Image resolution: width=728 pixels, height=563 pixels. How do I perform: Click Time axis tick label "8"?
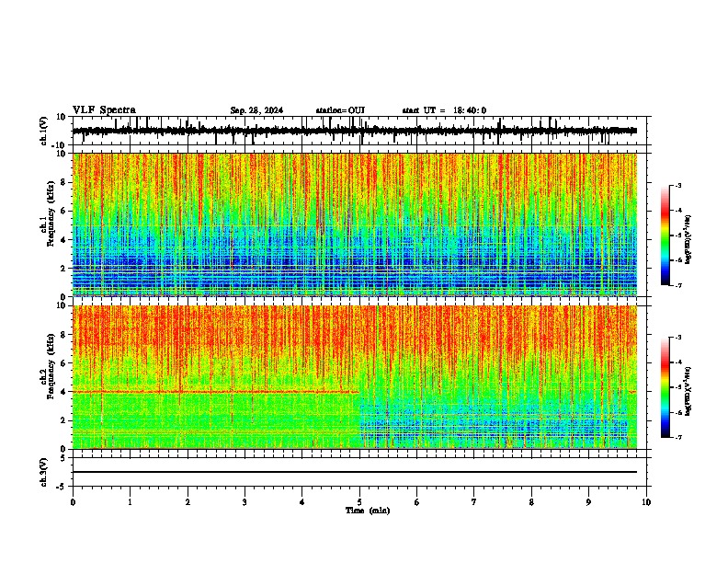tap(531, 502)
